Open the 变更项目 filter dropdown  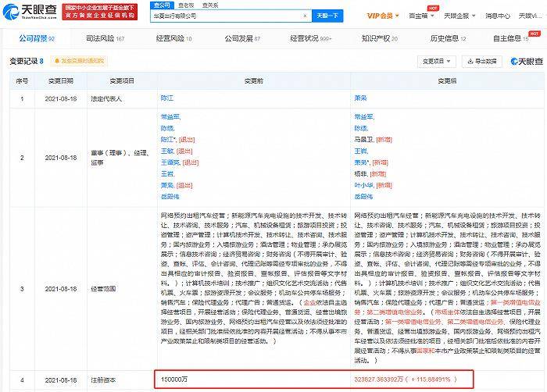pos(436,62)
